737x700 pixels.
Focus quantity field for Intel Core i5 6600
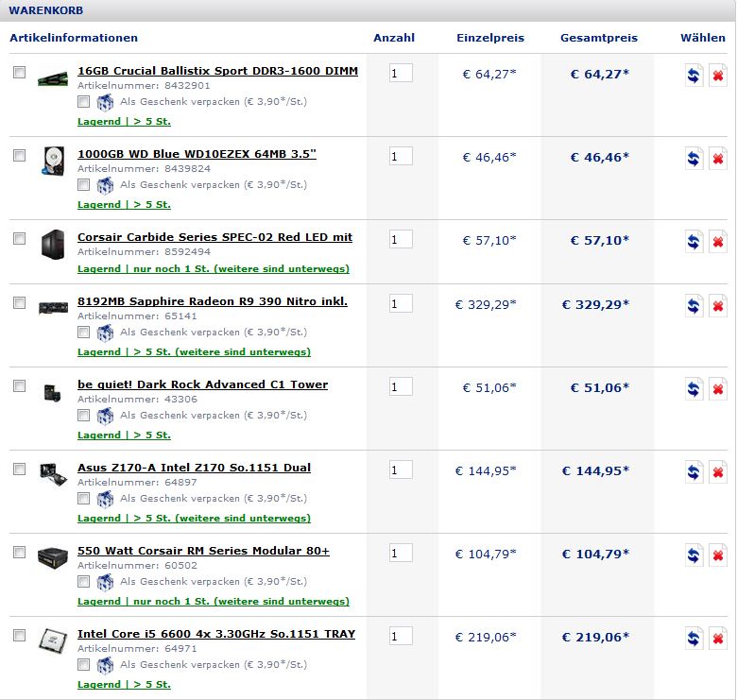point(401,636)
